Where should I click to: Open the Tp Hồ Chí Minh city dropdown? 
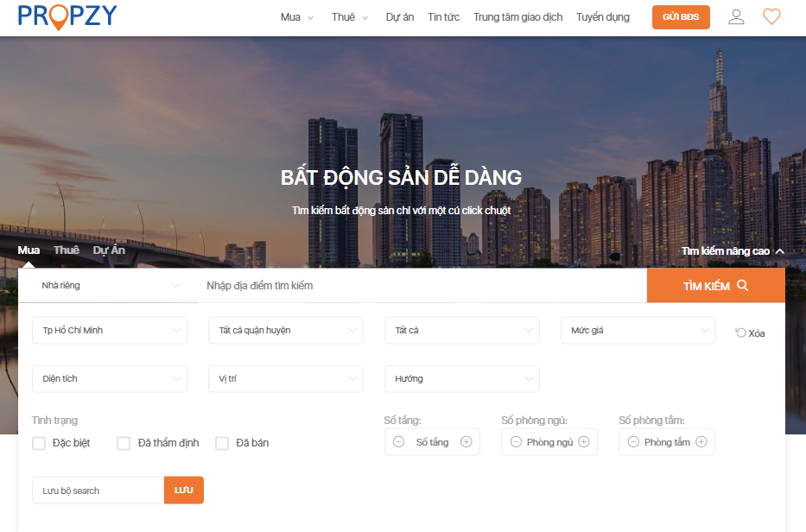click(x=110, y=331)
